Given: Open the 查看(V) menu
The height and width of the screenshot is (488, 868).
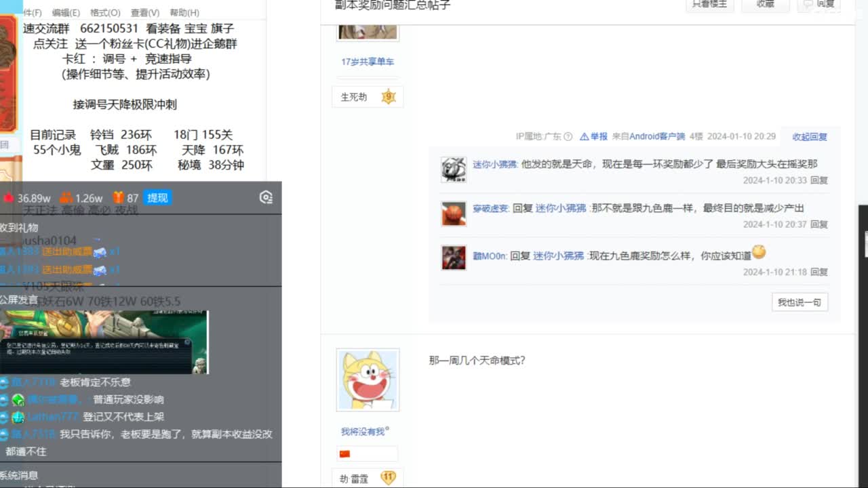Looking at the screenshot, I should [144, 12].
